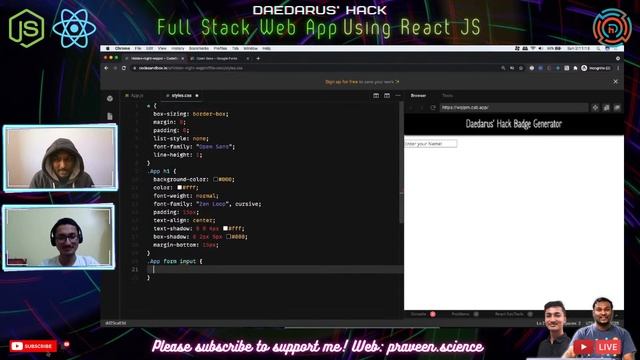Reload the page in Chrome
This screenshot has width=640, height=360.
click(124, 68)
